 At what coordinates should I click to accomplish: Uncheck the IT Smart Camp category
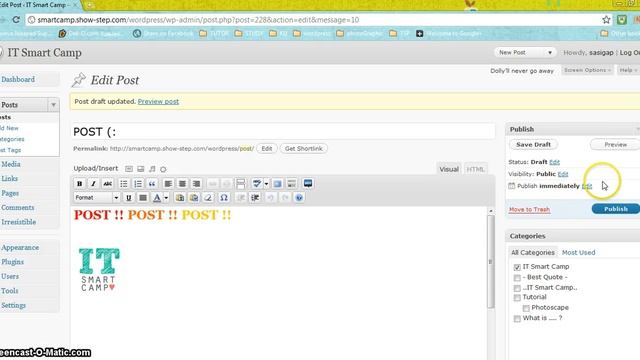pos(517,267)
